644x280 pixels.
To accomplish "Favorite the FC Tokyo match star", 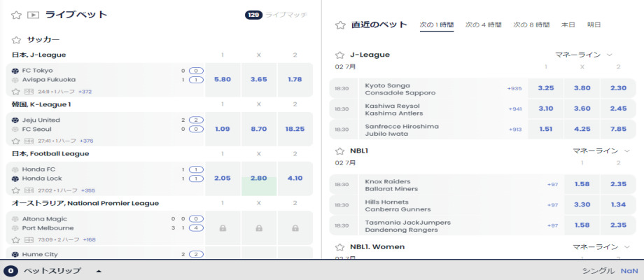I will coord(15,92).
